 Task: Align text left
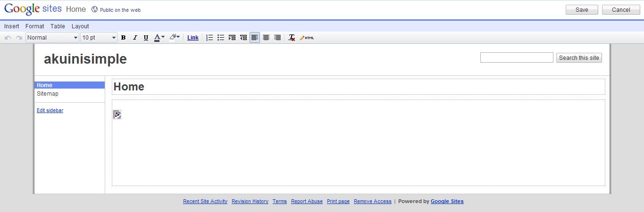click(x=255, y=38)
